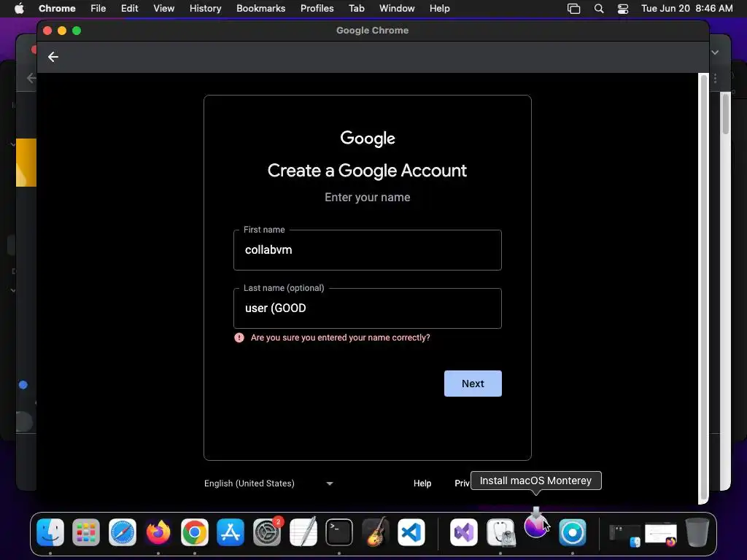Viewport: 747px width, 560px height.
Task: Launch GarageBand from the dock
Action: point(376,532)
